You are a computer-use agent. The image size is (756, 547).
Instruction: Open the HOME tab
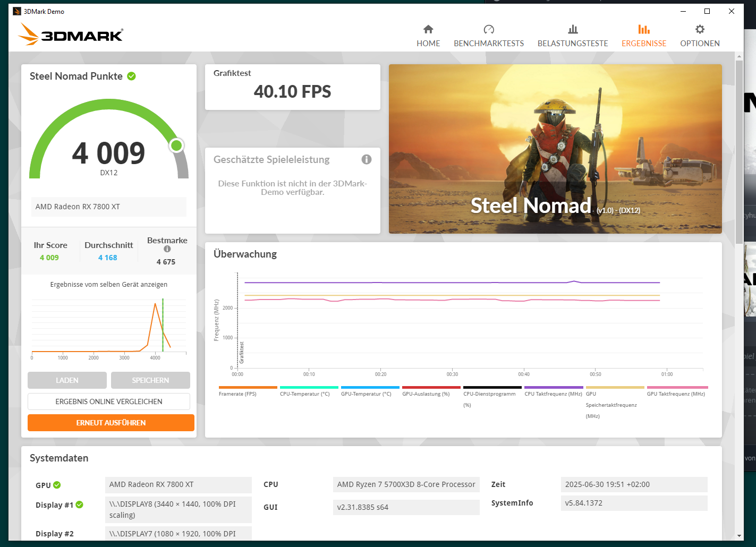tap(428, 36)
